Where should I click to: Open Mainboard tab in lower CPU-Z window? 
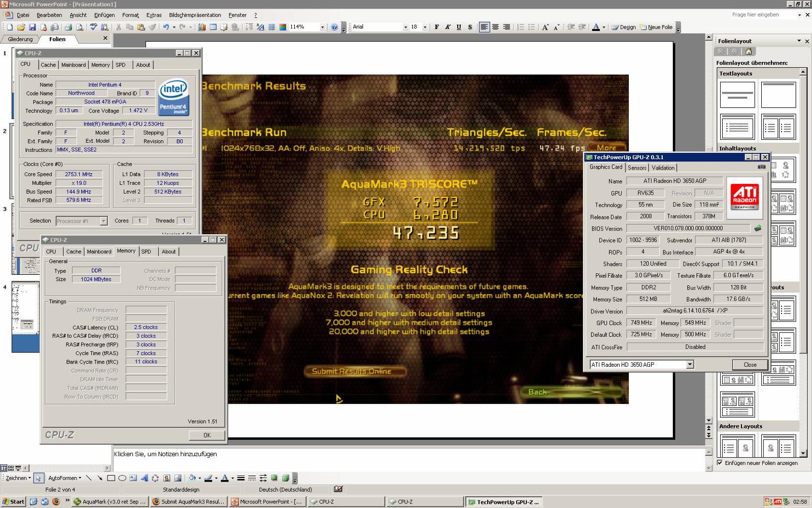(99, 251)
